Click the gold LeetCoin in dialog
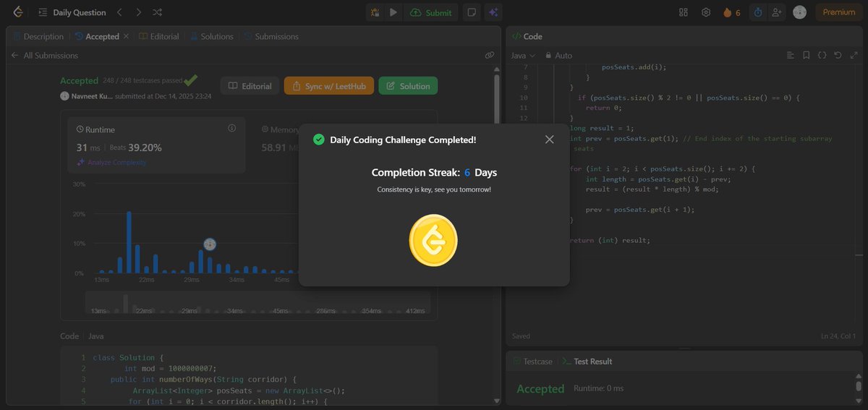The image size is (868, 410). tap(433, 241)
